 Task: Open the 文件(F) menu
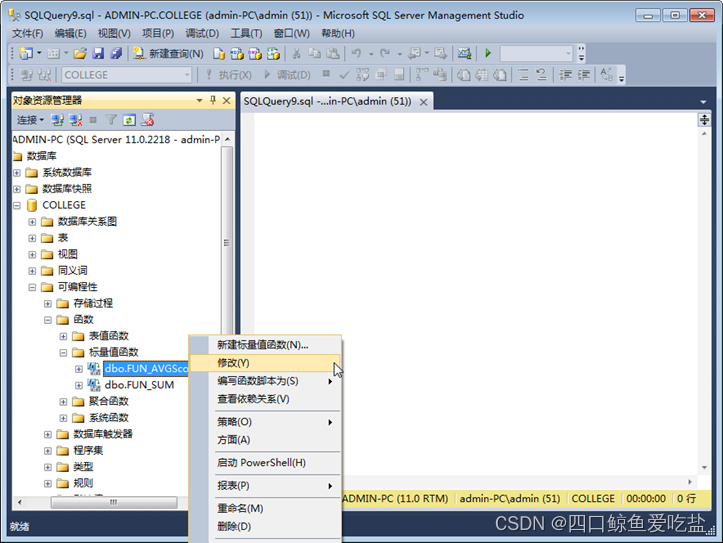[x=28, y=34]
